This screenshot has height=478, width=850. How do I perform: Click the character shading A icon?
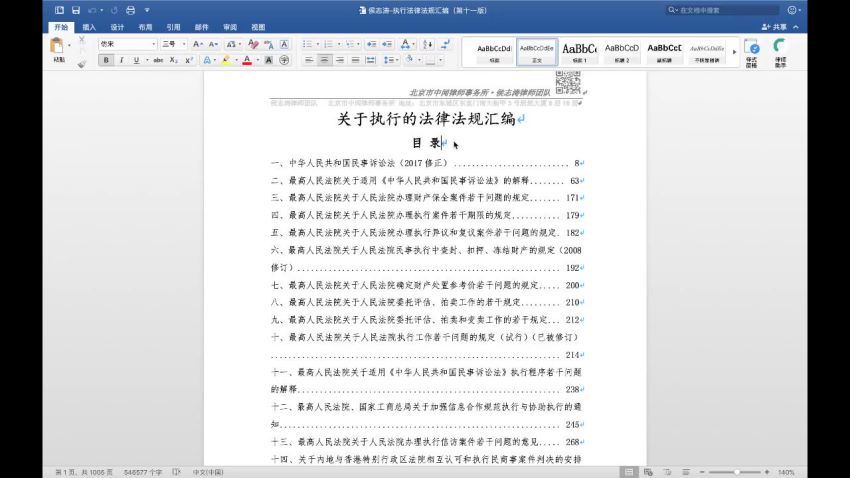pos(269,60)
